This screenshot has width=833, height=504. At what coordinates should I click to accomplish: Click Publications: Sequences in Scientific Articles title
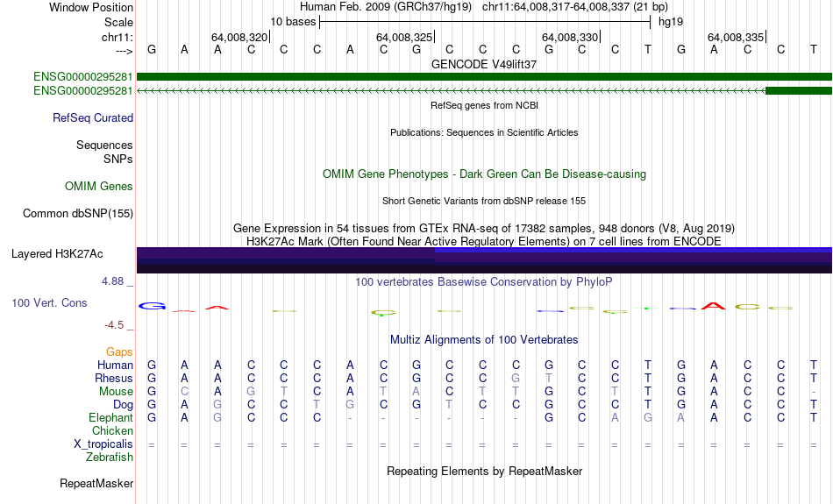(484, 132)
